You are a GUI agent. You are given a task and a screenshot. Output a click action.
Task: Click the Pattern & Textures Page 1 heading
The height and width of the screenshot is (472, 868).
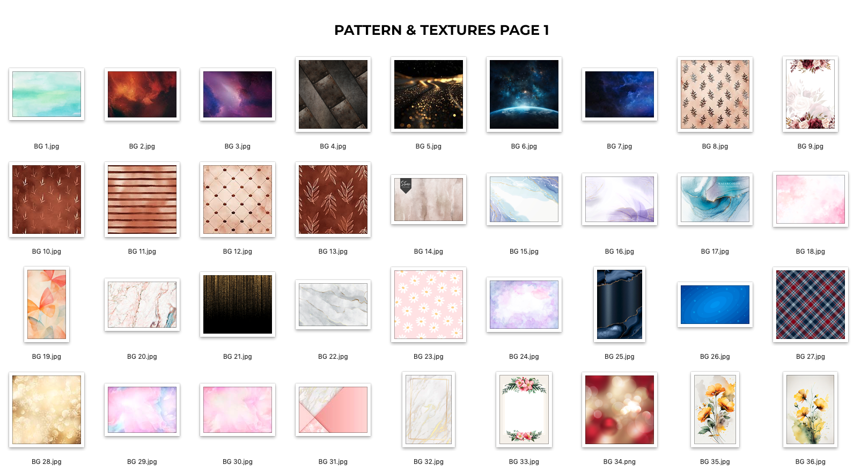(x=442, y=30)
